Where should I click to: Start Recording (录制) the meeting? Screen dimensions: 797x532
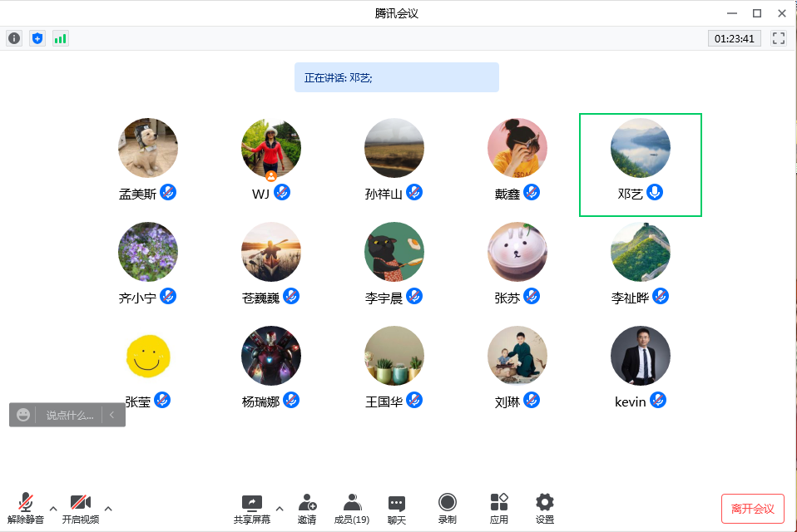coord(448,509)
